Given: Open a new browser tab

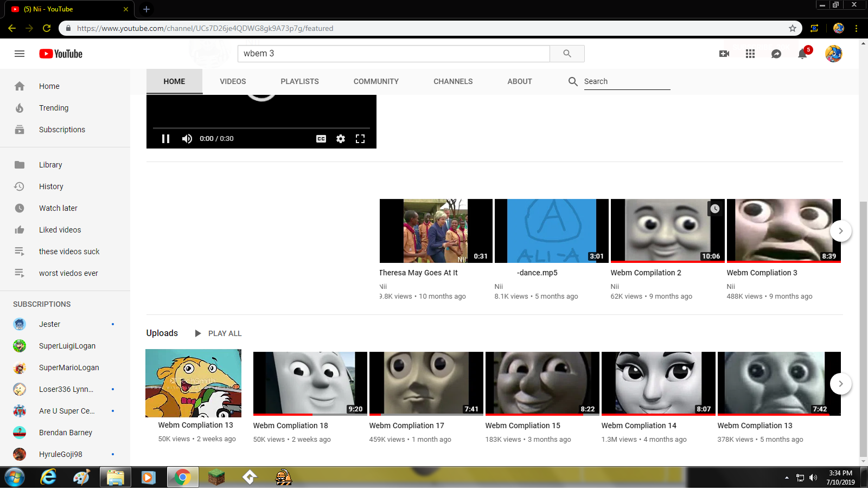Looking at the screenshot, I should (x=146, y=9).
